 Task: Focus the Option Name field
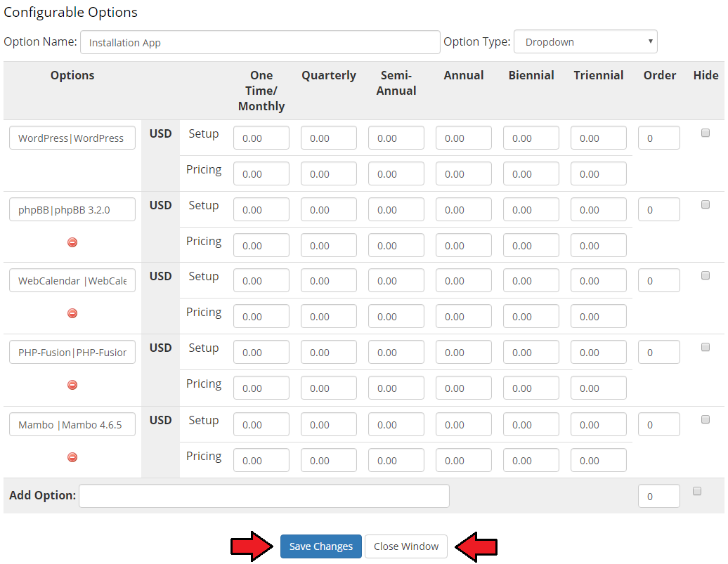260,42
